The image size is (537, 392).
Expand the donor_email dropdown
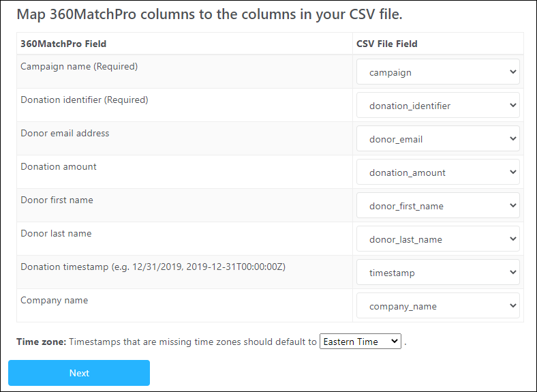click(x=438, y=138)
